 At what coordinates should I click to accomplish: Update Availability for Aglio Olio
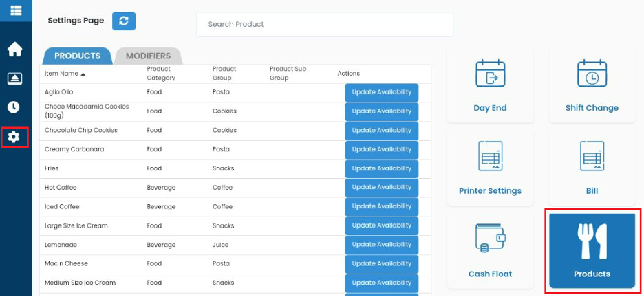point(382,92)
